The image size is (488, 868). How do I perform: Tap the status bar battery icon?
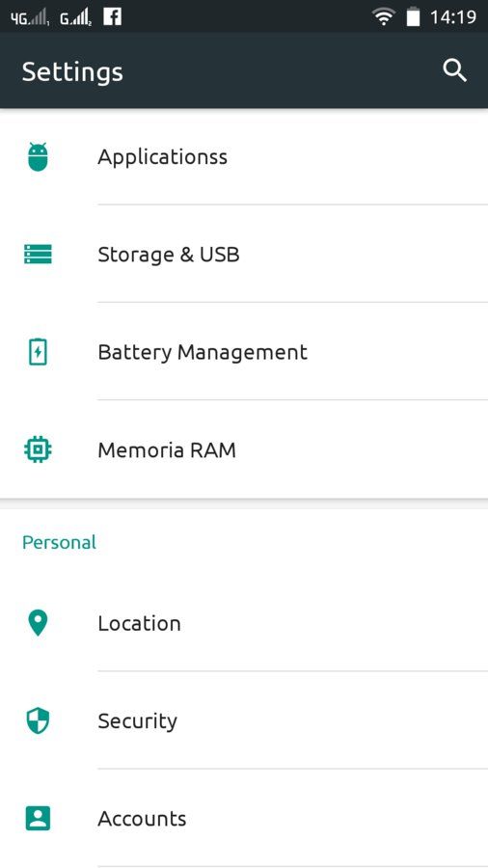point(414,16)
